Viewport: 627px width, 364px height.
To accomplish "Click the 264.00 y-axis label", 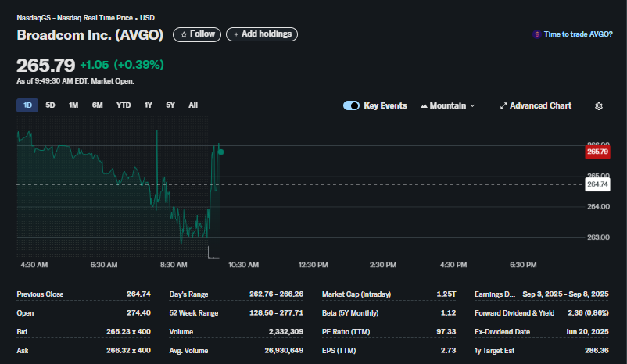I will tap(598, 206).
